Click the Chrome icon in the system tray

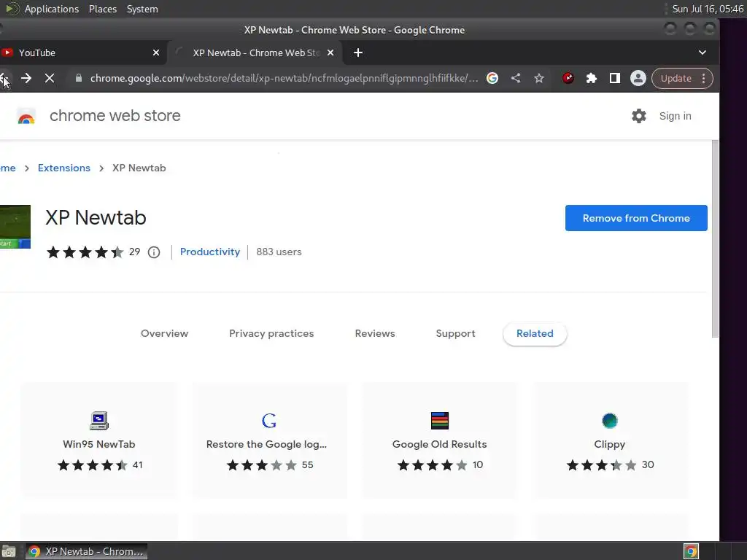691,551
